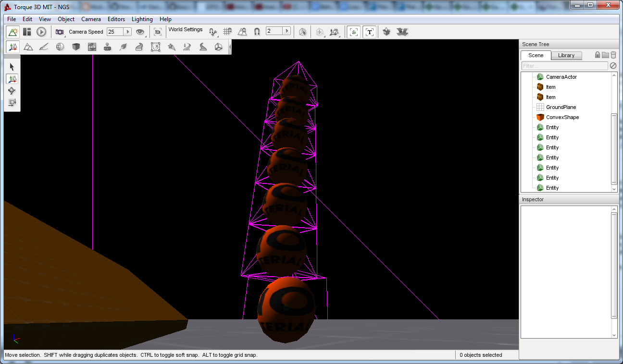Open the Material Editor sphere tool
This screenshot has width=623, height=364.
click(60, 47)
